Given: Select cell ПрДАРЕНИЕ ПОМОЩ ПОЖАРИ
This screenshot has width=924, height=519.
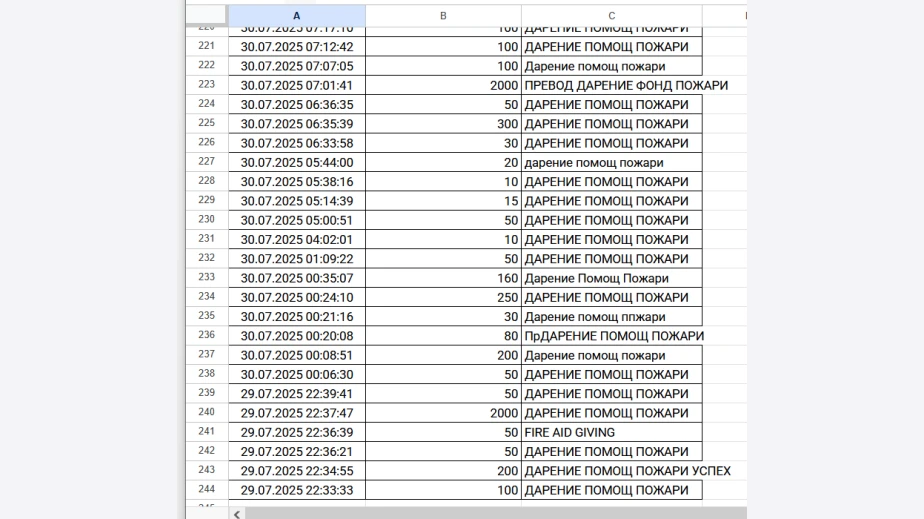Looking at the screenshot, I should [x=613, y=336].
